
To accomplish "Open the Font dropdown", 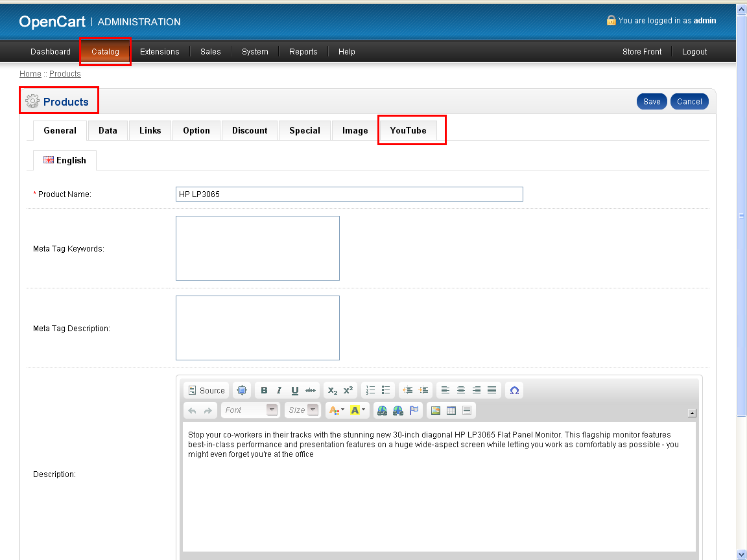I will coord(250,410).
